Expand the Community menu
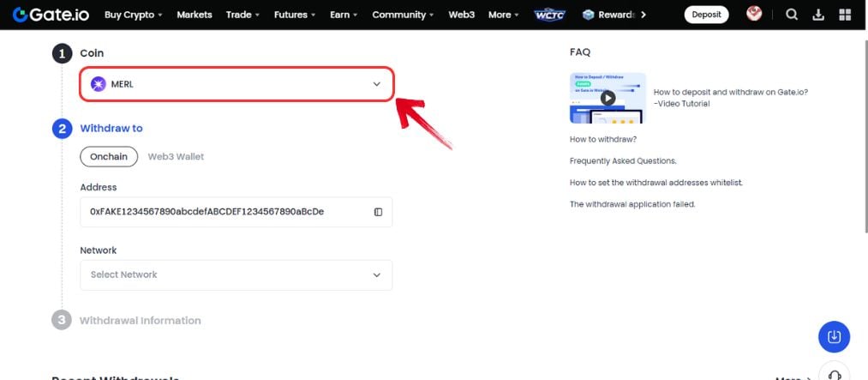 403,15
